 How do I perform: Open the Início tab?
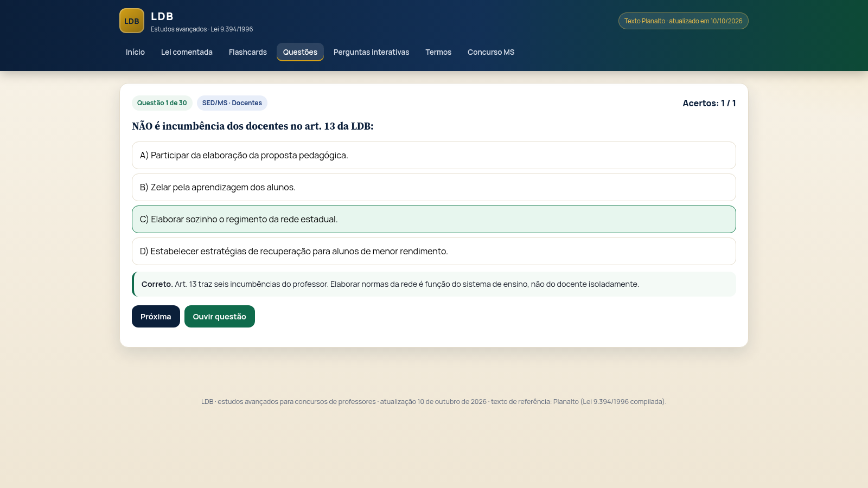135,52
